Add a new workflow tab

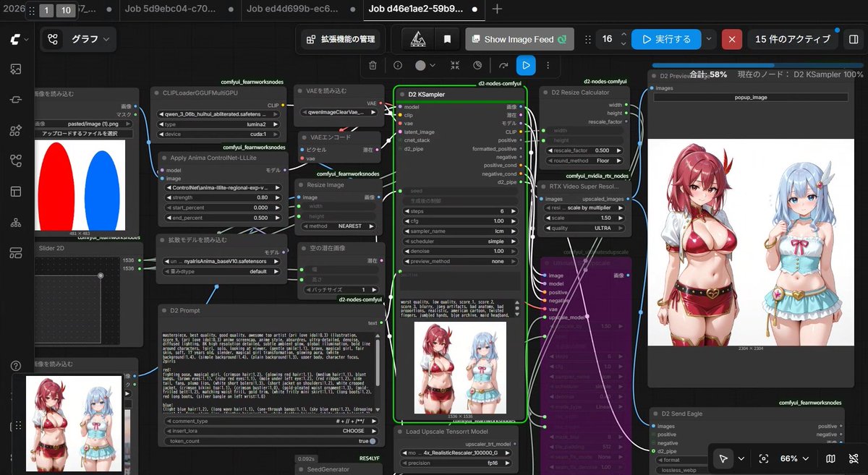(497, 9)
